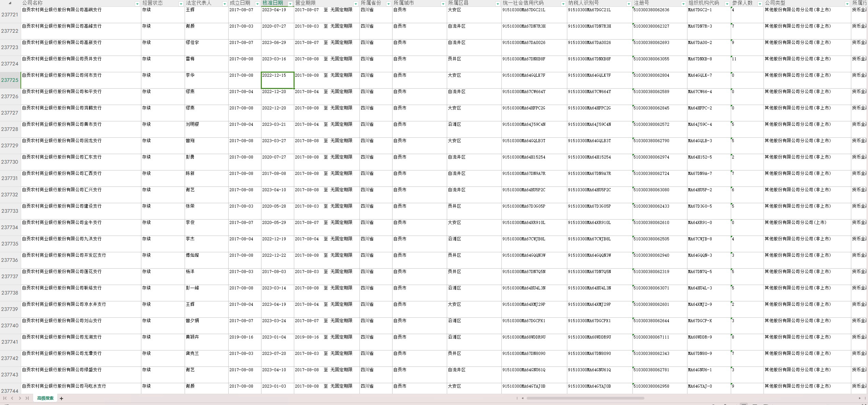The height and width of the screenshot is (405, 868).
Task: Open the 成立日期 column filter dropdown
Action: click(257, 4)
